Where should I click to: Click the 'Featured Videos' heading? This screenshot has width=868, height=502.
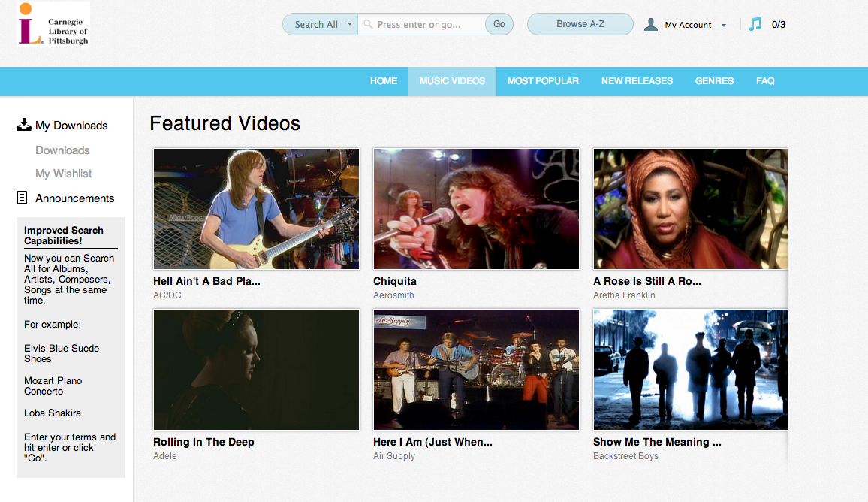click(x=225, y=123)
